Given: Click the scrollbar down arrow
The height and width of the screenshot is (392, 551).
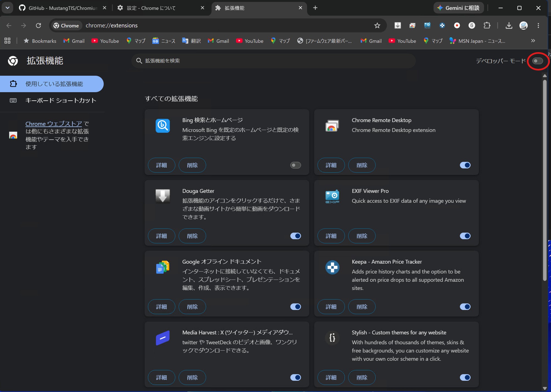Looking at the screenshot, I should 545,388.
